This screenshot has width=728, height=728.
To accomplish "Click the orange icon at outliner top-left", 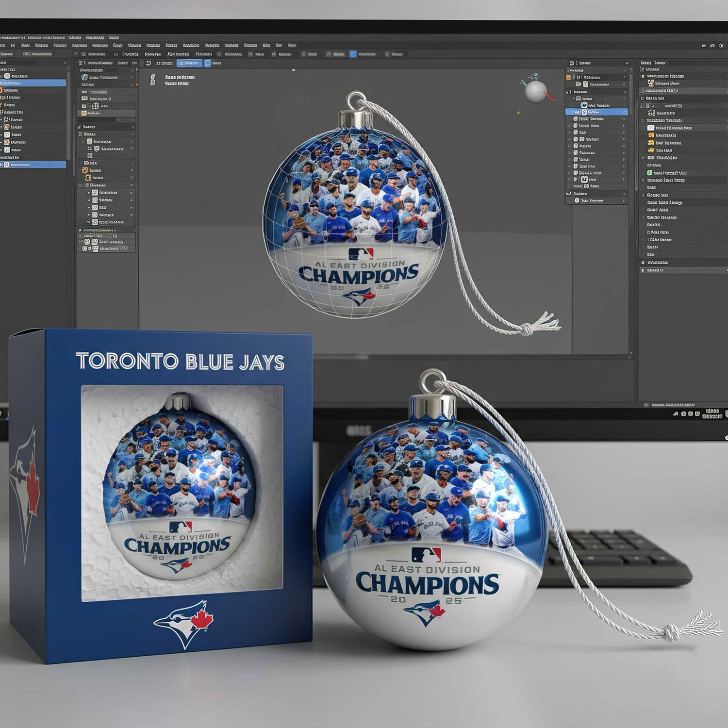I will coord(568,77).
